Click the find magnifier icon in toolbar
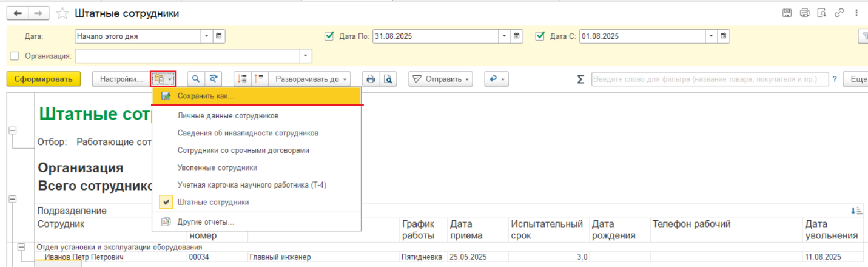This screenshot has width=868, height=267. coord(196,79)
